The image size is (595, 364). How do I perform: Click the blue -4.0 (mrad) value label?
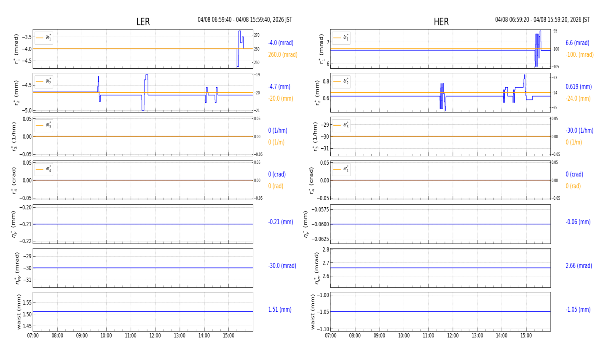(281, 43)
